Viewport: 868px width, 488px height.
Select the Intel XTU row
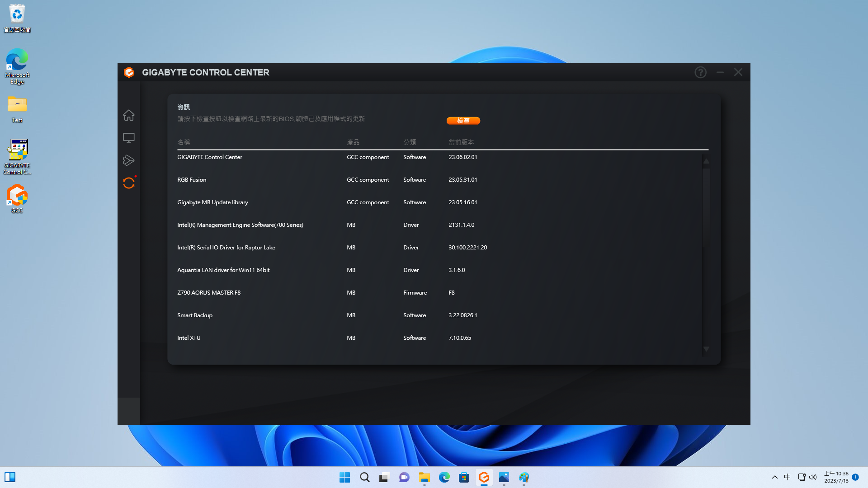tap(439, 338)
